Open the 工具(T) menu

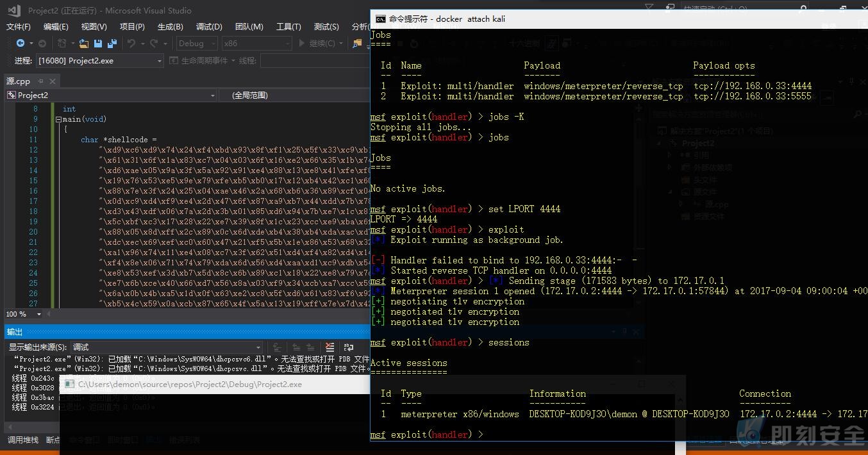tap(288, 26)
